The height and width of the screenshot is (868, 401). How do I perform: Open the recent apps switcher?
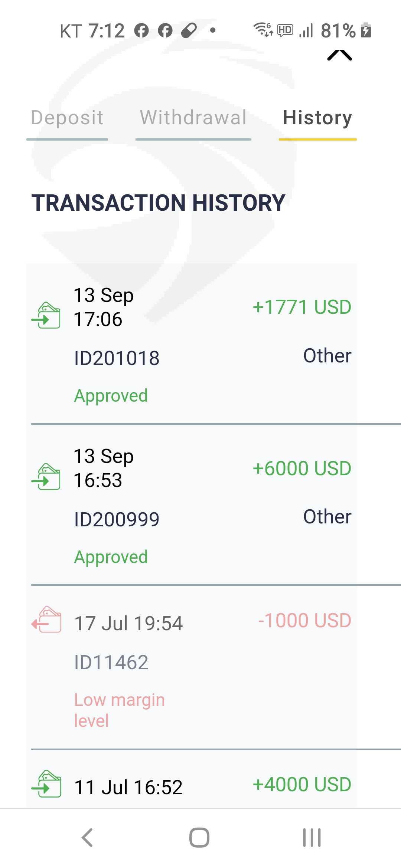coord(312,838)
